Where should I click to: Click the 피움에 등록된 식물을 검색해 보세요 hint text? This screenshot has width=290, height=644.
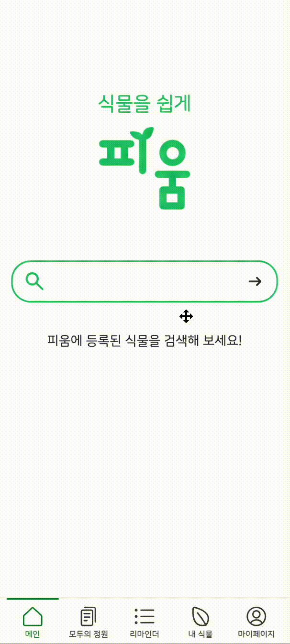tap(145, 341)
